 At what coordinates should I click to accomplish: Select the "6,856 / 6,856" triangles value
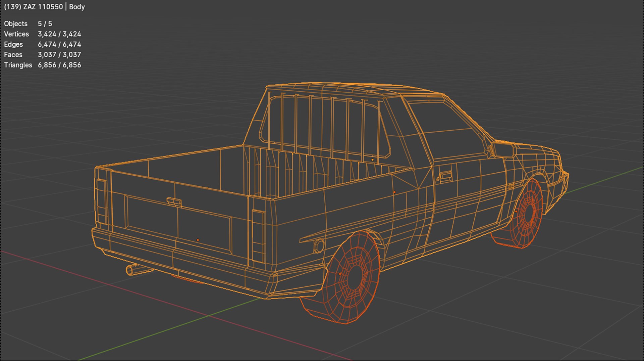[59, 65]
